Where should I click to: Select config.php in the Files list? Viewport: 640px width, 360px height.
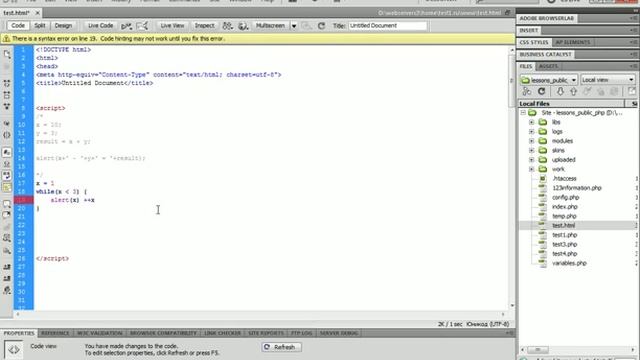(565, 198)
